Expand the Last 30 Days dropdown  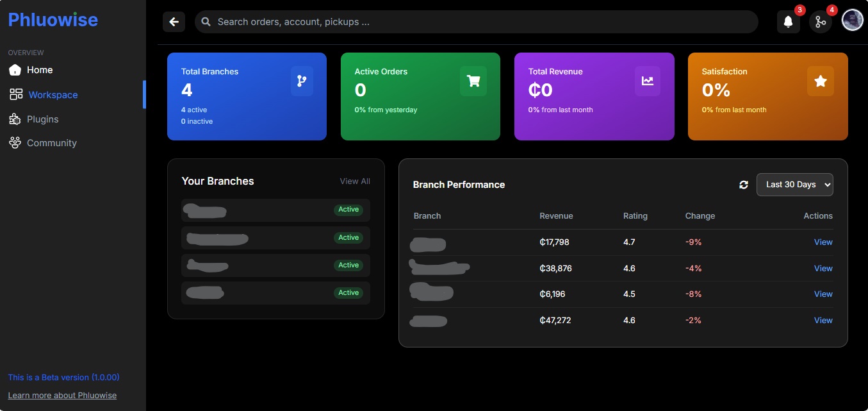[794, 185]
